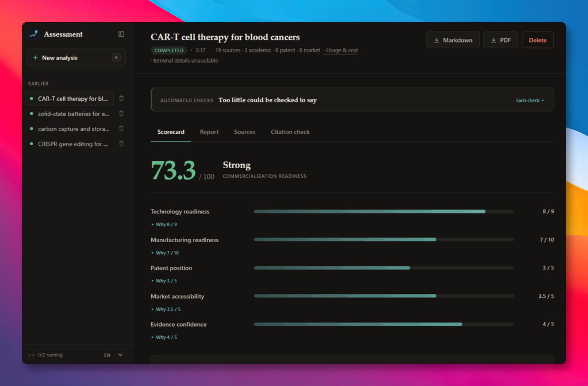Open the language dropdown chevron
This screenshot has height=386, width=588.
120,355
